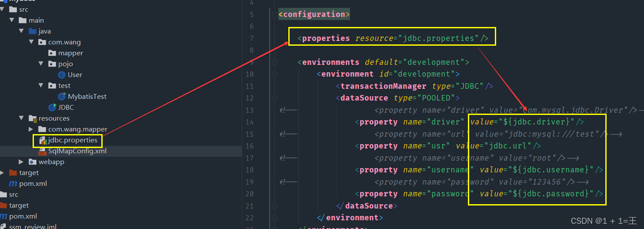Viewport: 644px width, 229px height.
Task: Click fold marker at closing dataSource line 21
Action: [274, 205]
